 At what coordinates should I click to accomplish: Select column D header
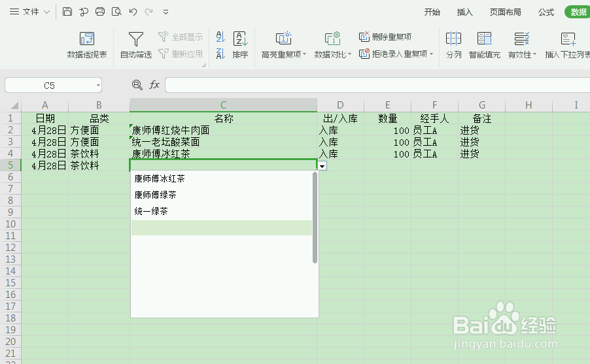click(340, 105)
